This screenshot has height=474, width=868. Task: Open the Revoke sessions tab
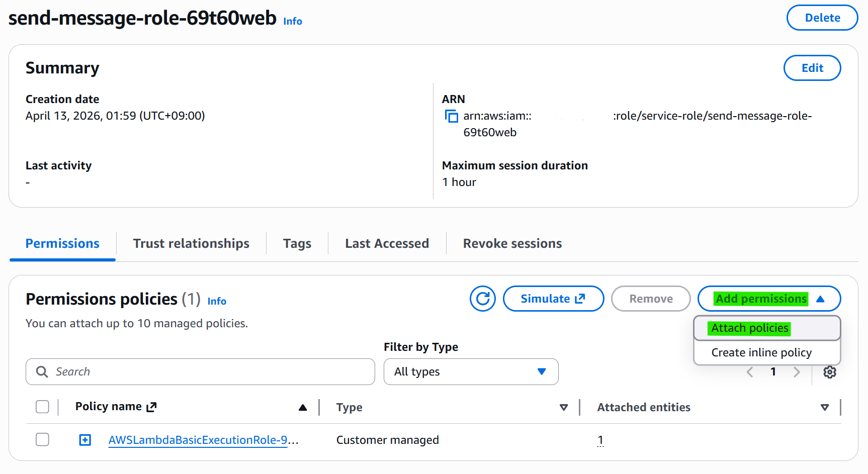512,244
